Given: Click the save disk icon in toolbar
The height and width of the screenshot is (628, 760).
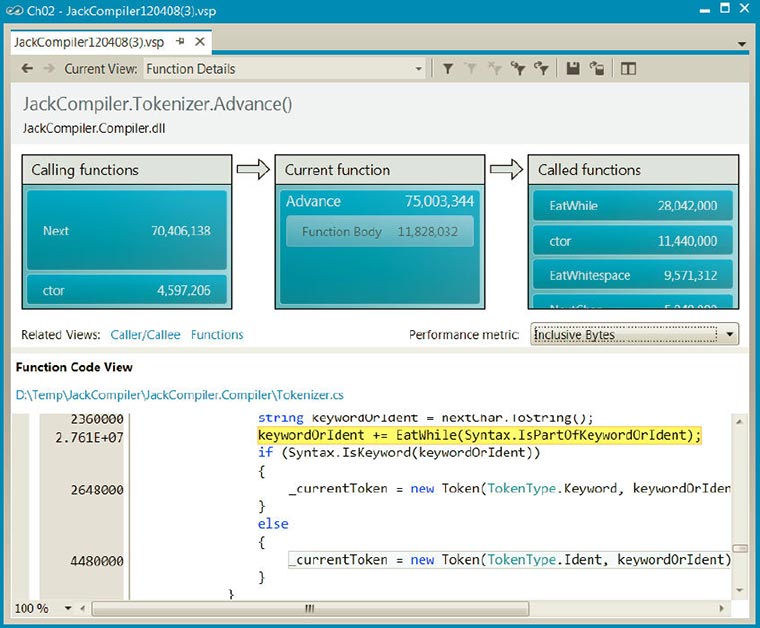Looking at the screenshot, I should point(573,69).
